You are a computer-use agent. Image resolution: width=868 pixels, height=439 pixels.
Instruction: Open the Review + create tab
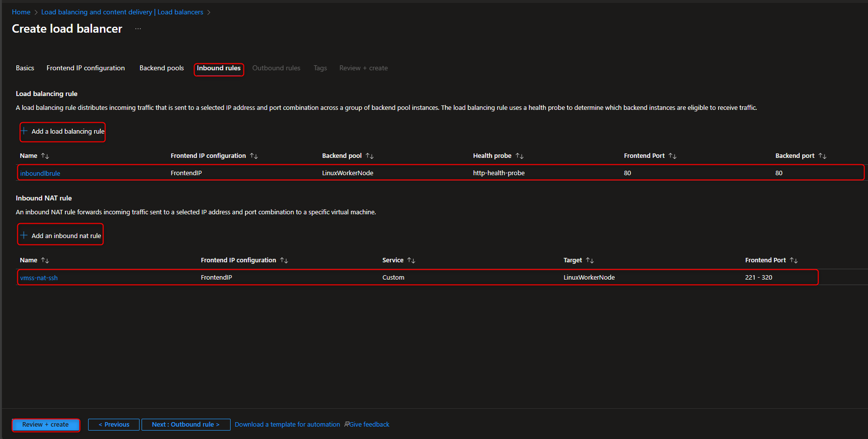(x=364, y=68)
